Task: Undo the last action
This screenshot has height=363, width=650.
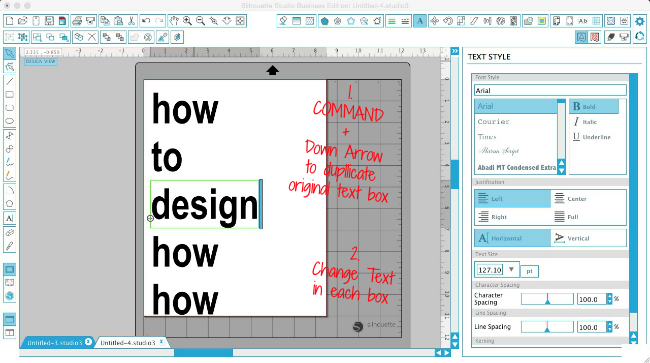Action: coord(146,21)
